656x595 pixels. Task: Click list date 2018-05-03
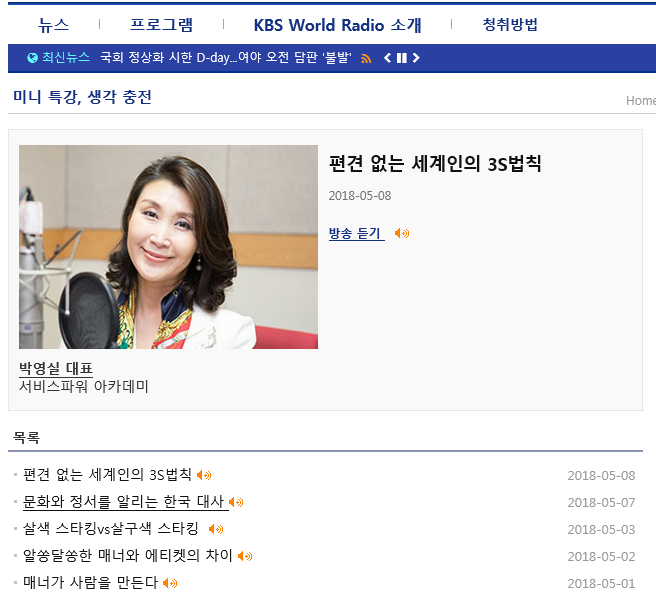click(601, 530)
